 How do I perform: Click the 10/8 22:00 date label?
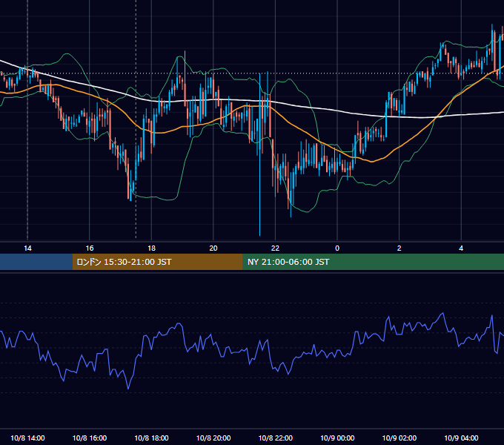click(276, 438)
